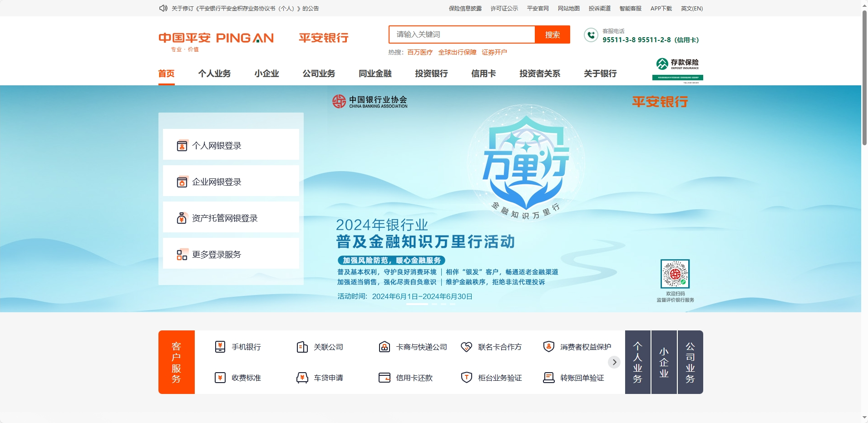This screenshot has width=868, height=423.
Task: Select 投资者关系 in the main menu
Action: point(540,74)
